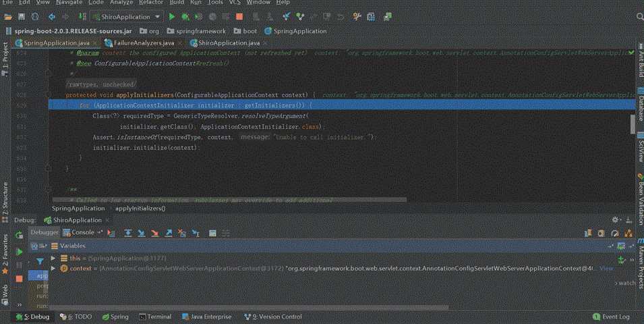The height and width of the screenshot is (324, 644).
Task: Click the Step Over icon
Action: click(128, 233)
